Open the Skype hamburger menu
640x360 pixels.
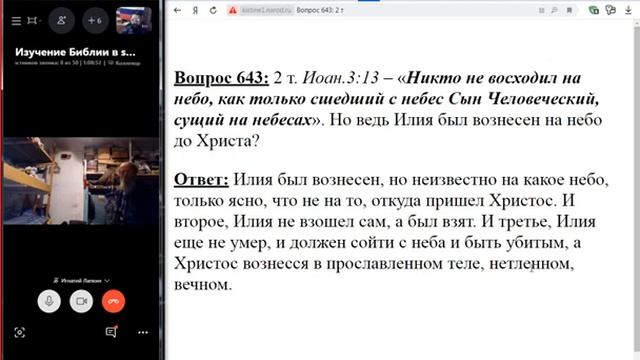click(x=16, y=20)
